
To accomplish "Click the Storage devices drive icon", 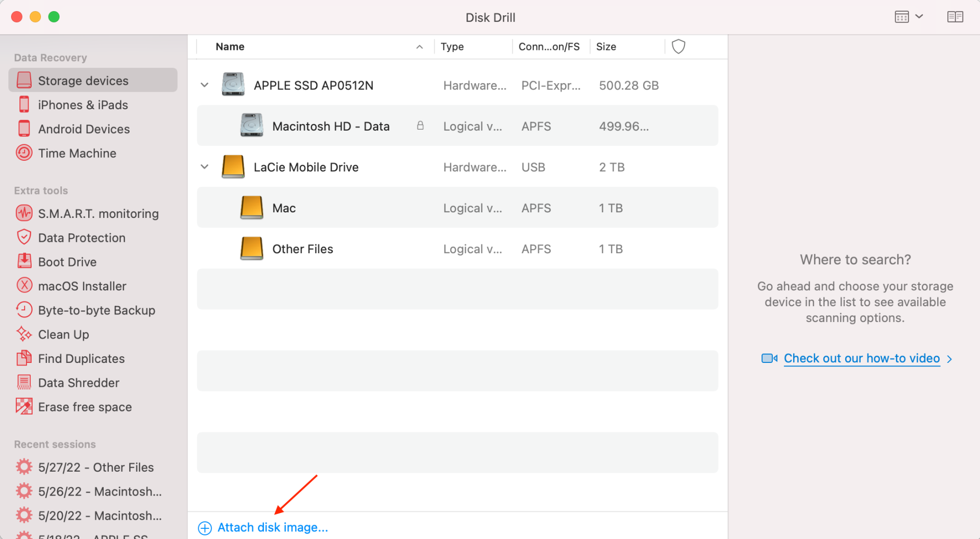I will [24, 80].
